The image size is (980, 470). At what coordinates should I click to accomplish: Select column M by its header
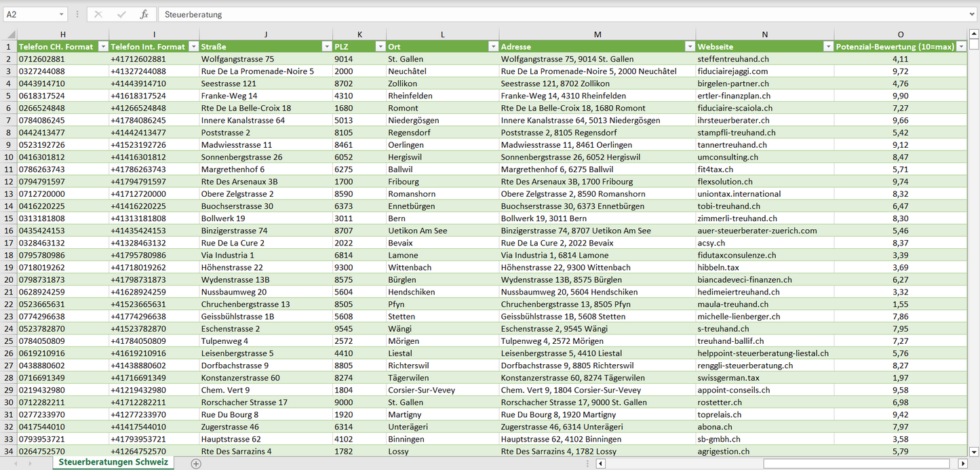[x=597, y=35]
